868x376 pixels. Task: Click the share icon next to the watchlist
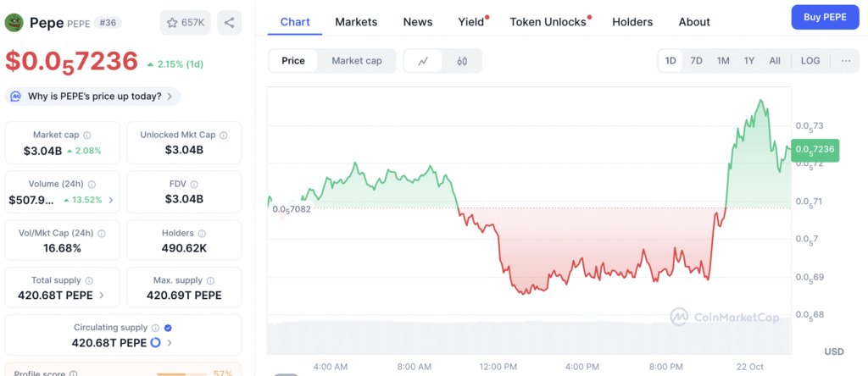tap(229, 22)
